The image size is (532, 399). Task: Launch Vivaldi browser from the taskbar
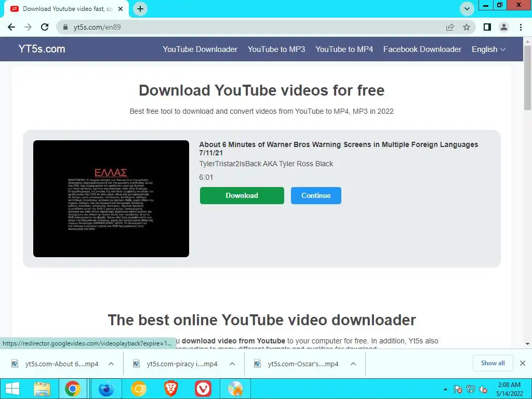click(203, 389)
